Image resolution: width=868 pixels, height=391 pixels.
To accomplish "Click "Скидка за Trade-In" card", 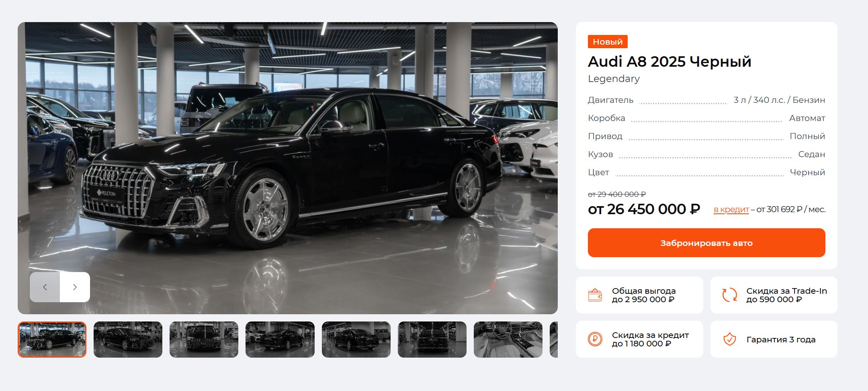I will point(774,295).
